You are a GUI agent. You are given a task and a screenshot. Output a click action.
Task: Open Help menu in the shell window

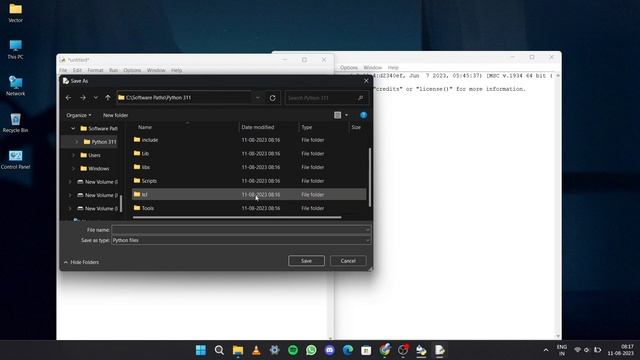pos(393,67)
